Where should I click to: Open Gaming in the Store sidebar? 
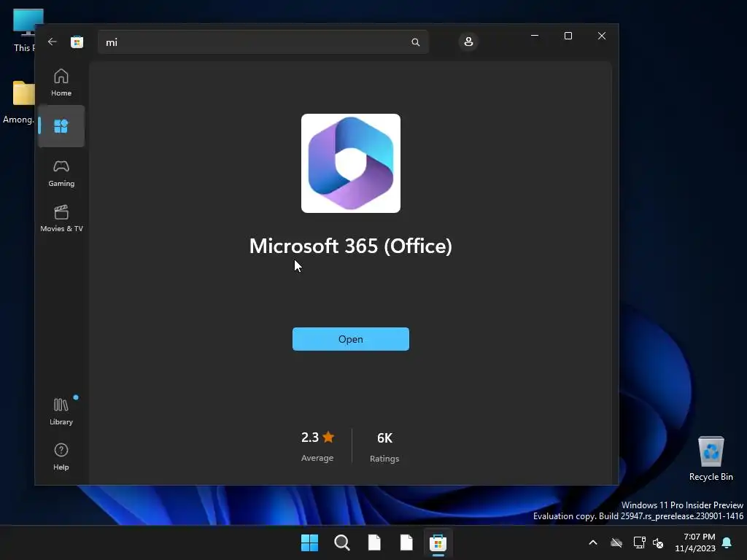click(x=61, y=174)
